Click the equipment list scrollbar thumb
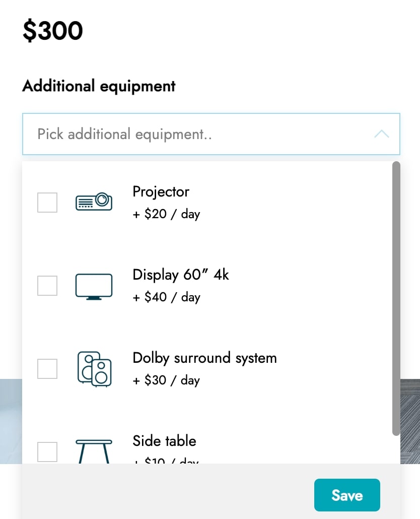 tap(396, 299)
